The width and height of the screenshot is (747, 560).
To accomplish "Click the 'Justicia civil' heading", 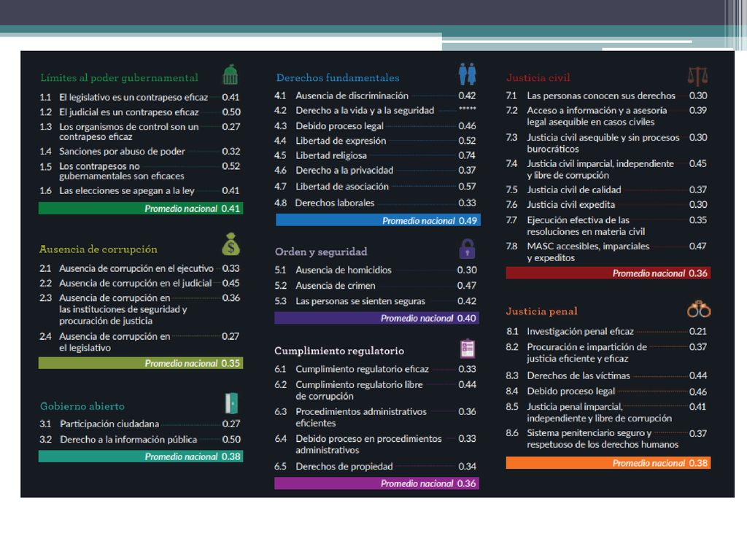I will click(538, 77).
